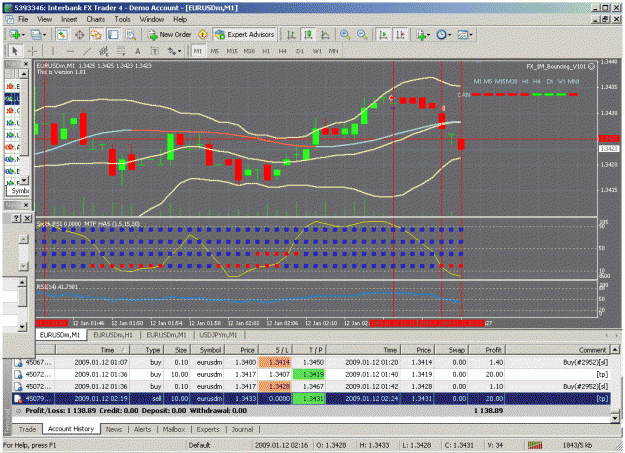Select the D1 timeframe button

pos(300,51)
